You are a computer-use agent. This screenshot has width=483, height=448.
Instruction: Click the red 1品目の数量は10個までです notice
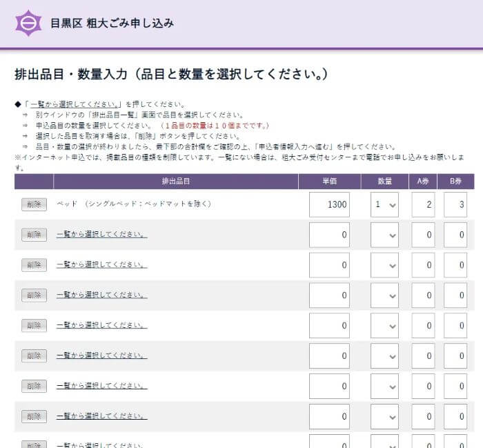coord(215,126)
